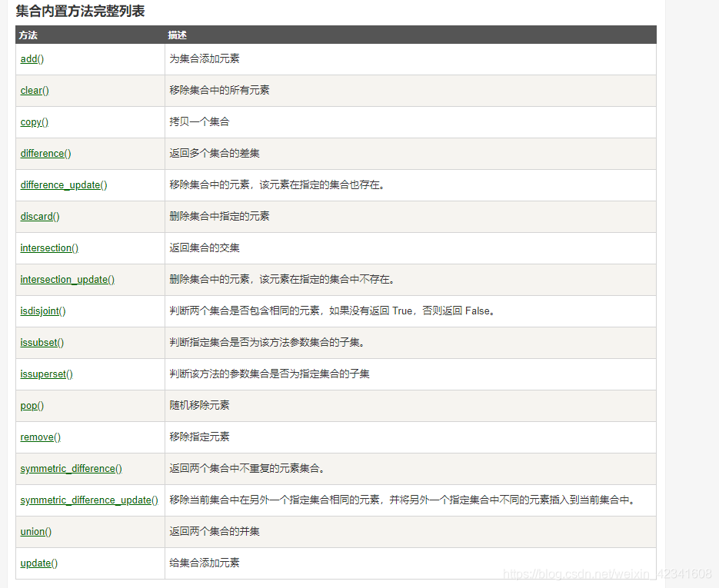
Task: Open the add() method link
Action: pyautogui.click(x=32, y=59)
